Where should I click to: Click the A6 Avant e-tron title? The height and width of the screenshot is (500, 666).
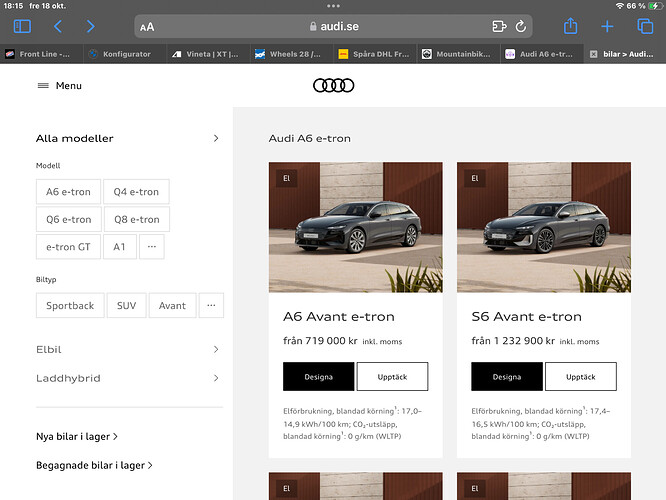click(x=339, y=316)
